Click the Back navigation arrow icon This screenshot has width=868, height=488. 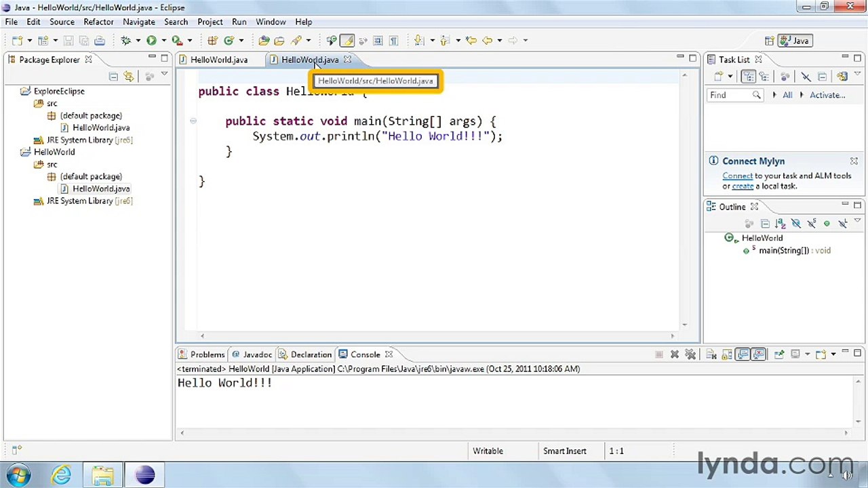(487, 41)
